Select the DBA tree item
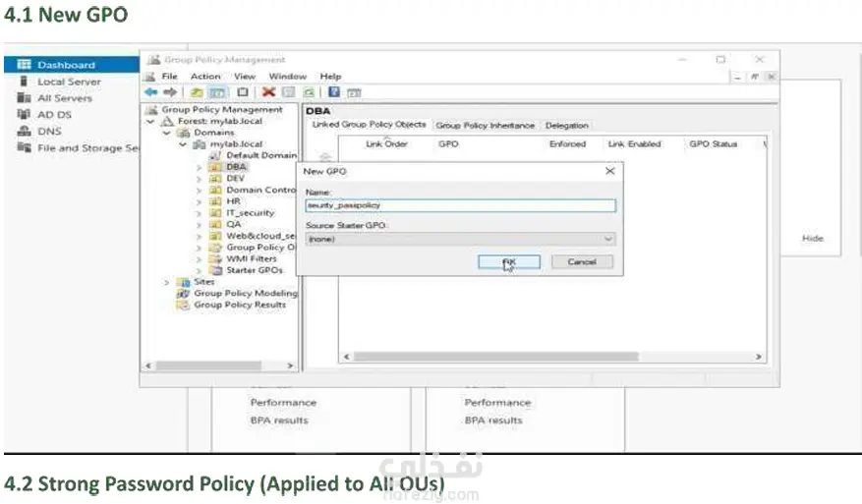The image size is (862, 504). pyautogui.click(x=236, y=167)
